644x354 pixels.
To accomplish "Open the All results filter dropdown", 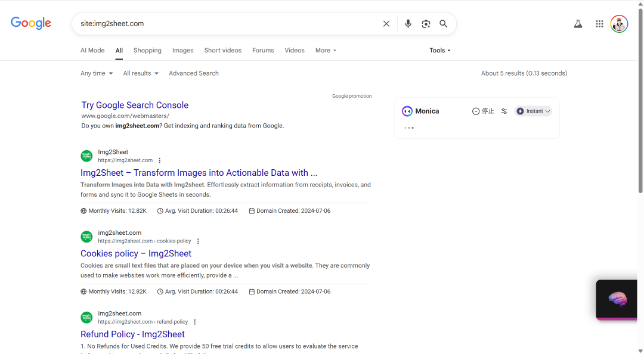I will 141,73.
